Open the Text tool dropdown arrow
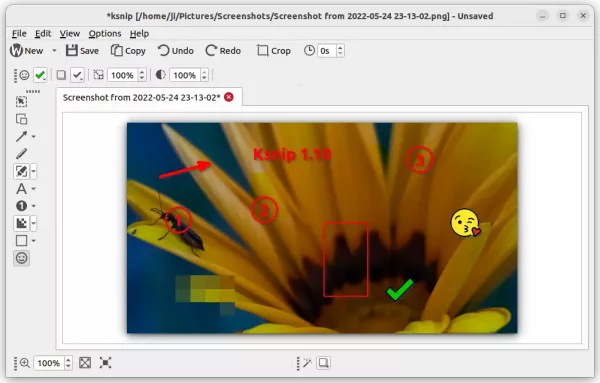The image size is (600, 383). pyautogui.click(x=34, y=189)
